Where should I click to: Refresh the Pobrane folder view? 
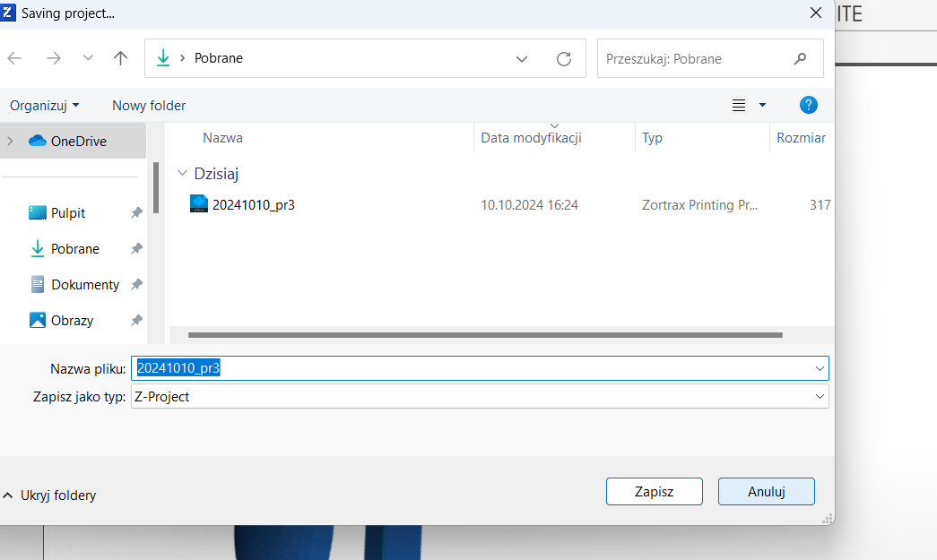(563, 58)
